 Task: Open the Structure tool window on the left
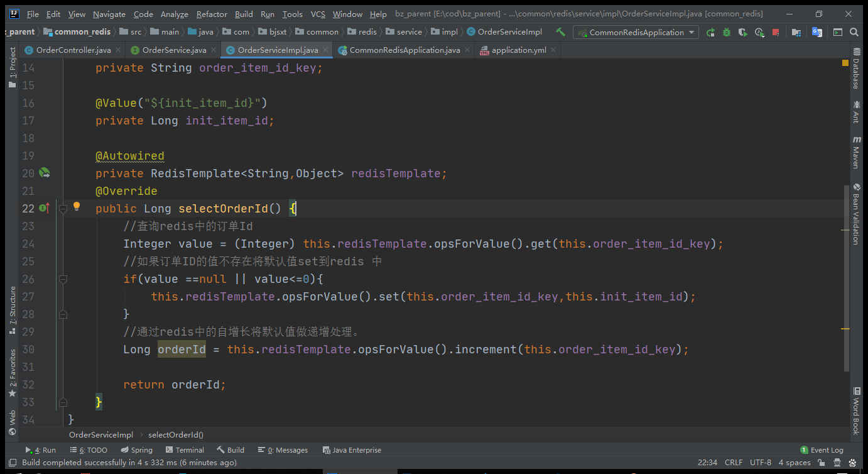[x=13, y=310]
